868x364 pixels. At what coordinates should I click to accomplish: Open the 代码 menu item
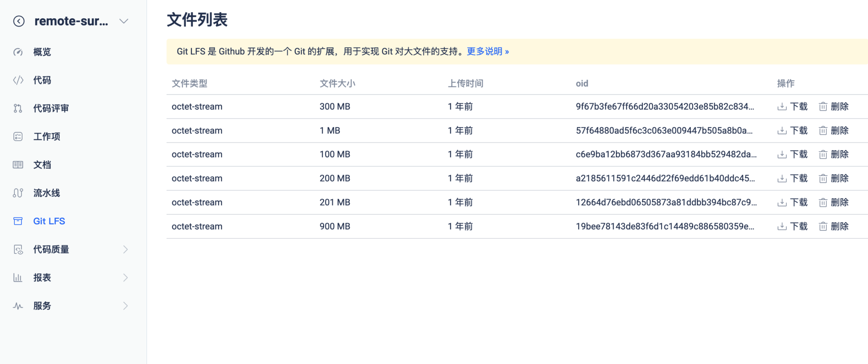42,80
